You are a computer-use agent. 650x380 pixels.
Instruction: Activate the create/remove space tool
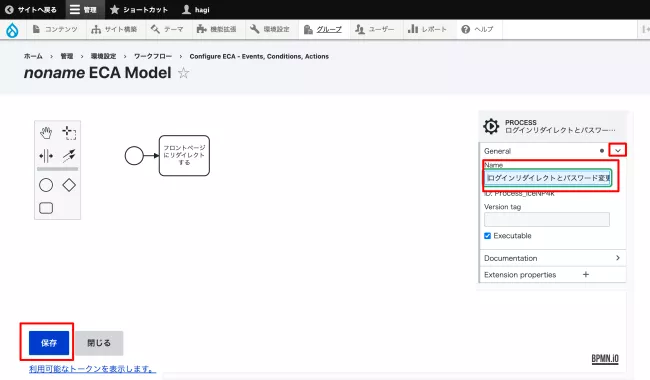(46, 156)
